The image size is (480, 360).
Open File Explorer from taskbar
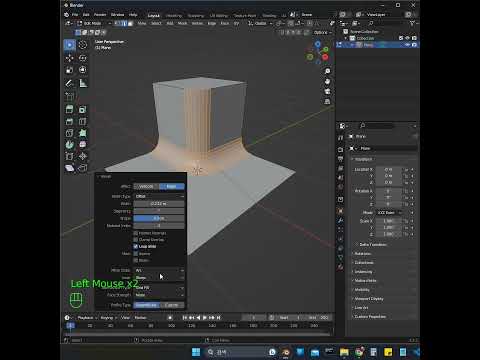344,352
